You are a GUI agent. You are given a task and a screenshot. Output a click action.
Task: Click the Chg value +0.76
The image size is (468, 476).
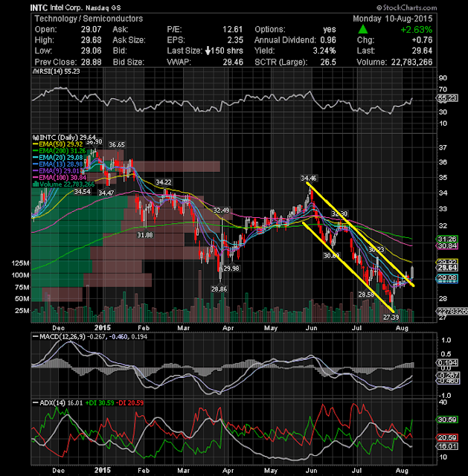pyautogui.click(x=422, y=40)
